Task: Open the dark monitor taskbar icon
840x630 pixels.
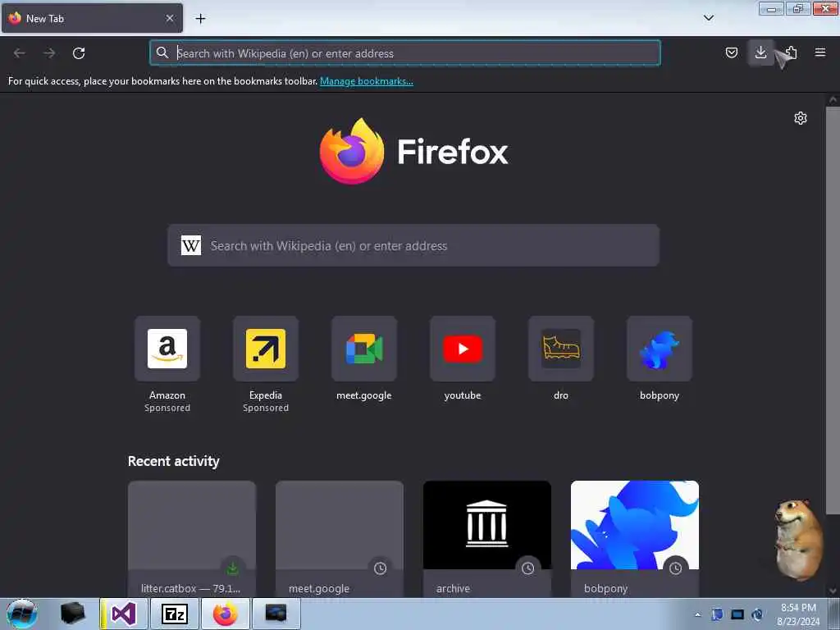Action: [x=276, y=614]
